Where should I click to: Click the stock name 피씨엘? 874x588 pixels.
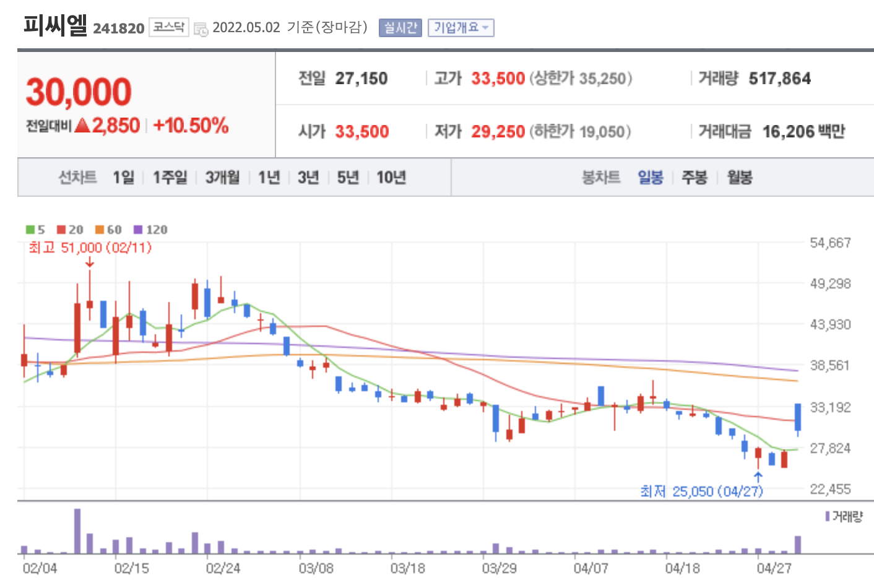pyautogui.click(x=55, y=25)
